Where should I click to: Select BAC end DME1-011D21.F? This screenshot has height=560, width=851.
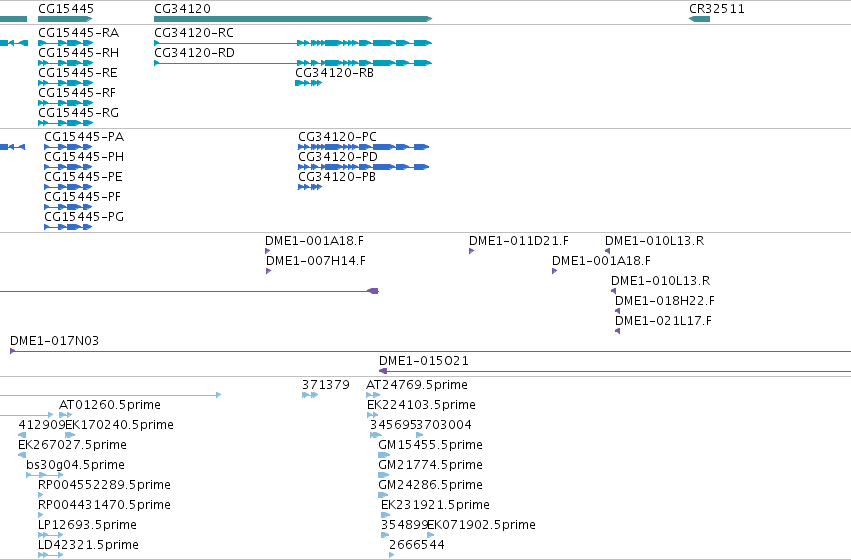click(519, 241)
